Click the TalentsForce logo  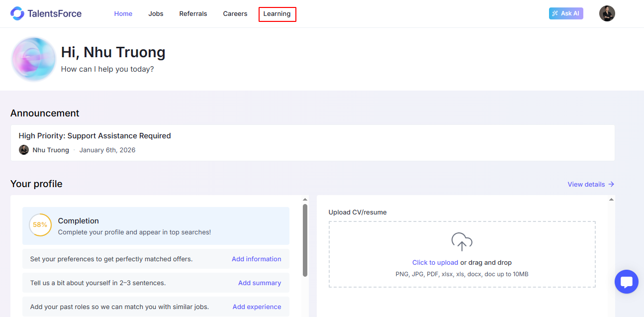click(46, 13)
